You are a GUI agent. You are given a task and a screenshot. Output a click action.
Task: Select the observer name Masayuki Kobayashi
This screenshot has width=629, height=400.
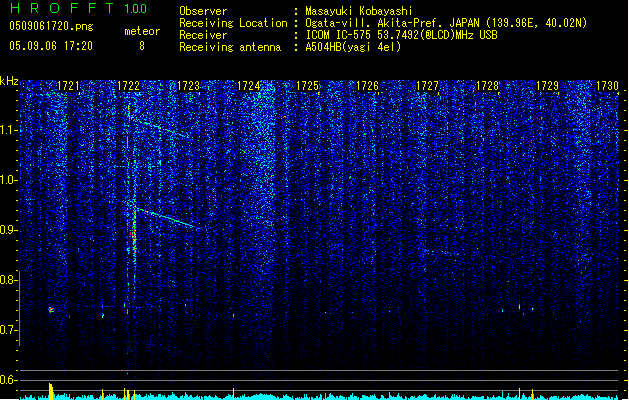tap(359, 11)
